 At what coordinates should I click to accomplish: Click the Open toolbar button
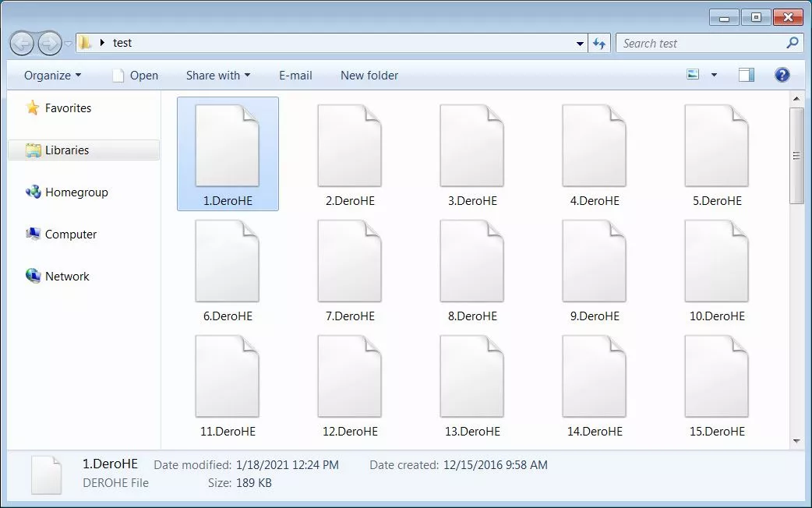pos(135,76)
